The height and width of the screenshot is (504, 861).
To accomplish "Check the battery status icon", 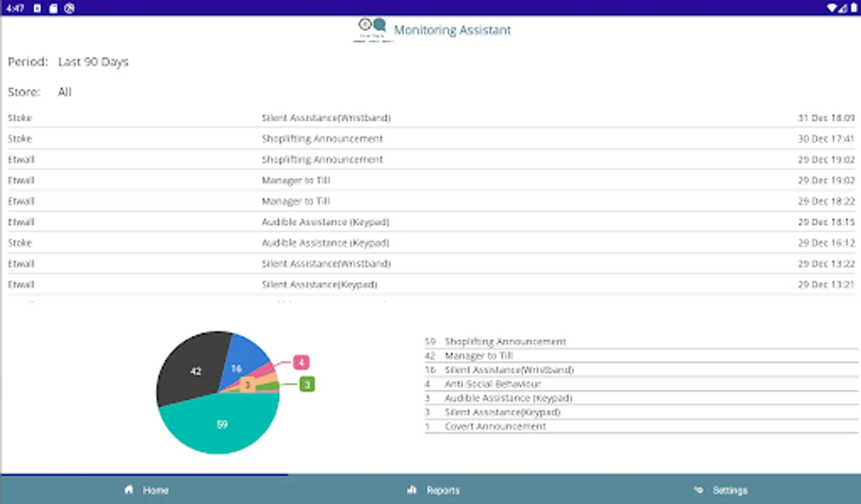I will coord(854,8).
